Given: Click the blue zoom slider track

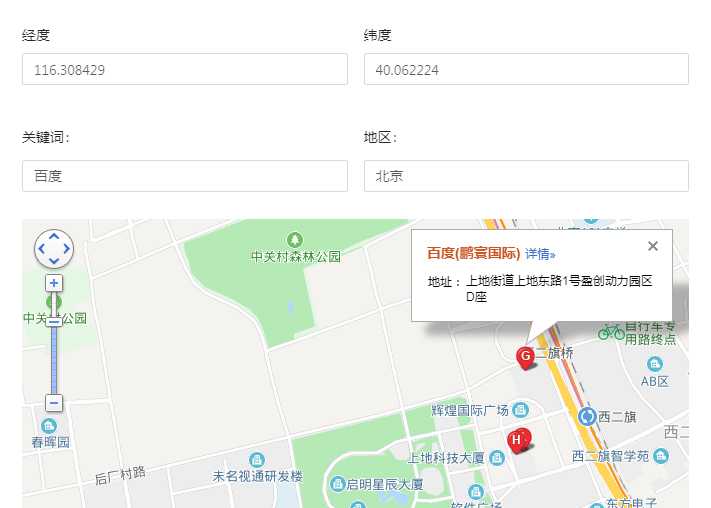Looking at the screenshot, I should pyautogui.click(x=54, y=359).
